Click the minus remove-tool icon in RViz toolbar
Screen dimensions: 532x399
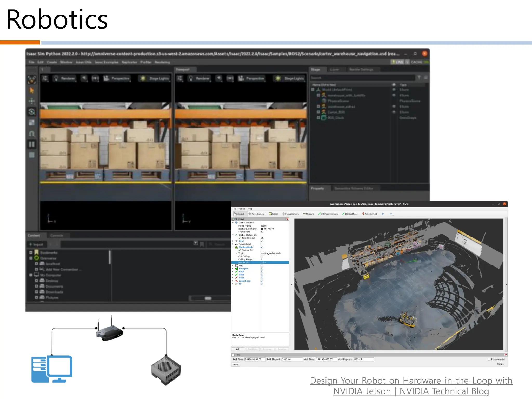(x=391, y=214)
